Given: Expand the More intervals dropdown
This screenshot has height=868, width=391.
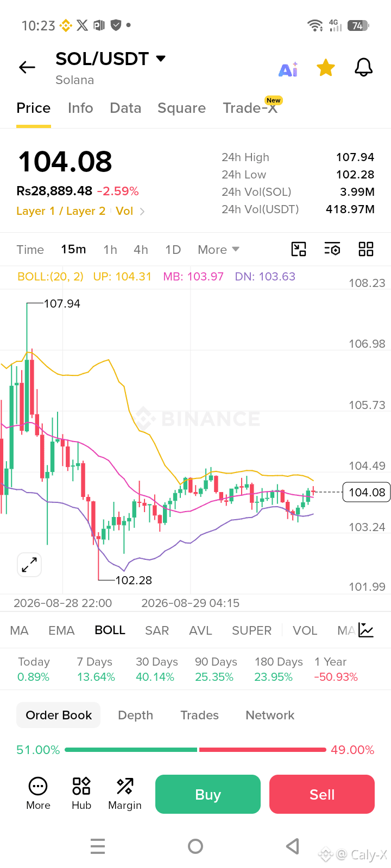Looking at the screenshot, I should coord(218,250).
